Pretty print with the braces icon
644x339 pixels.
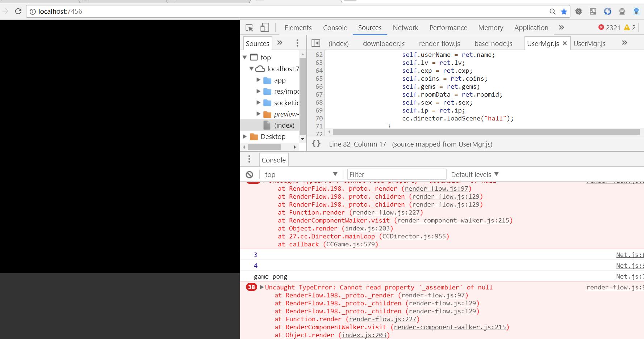click(316, 144)
